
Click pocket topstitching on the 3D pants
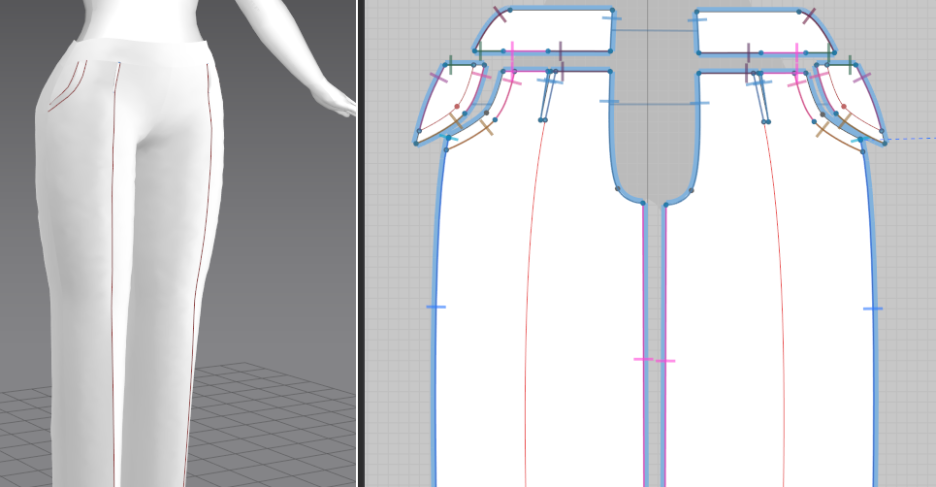coord(67,88)
